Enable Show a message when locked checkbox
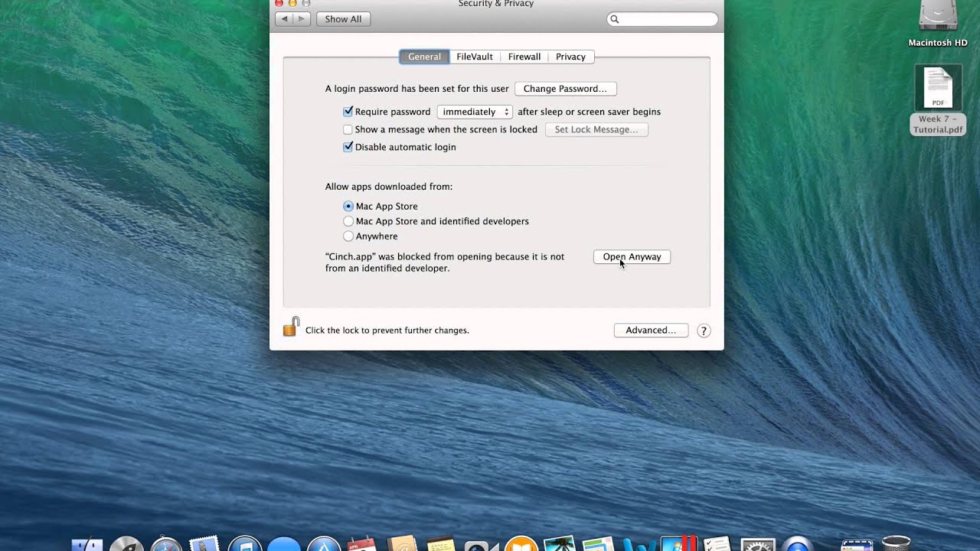The image size is (980, 551). (348, 129)
